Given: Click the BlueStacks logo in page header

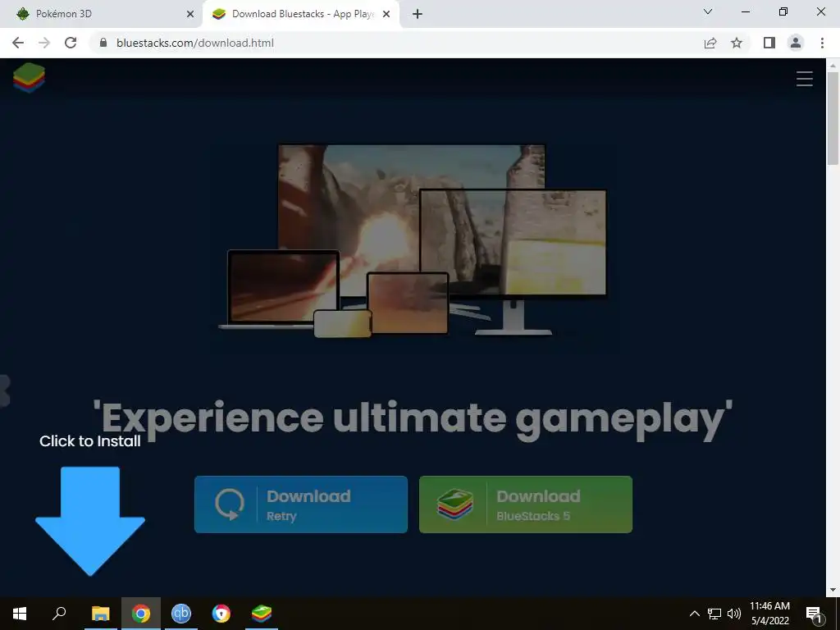Looking at the screenshot, I should coord(29,78).
